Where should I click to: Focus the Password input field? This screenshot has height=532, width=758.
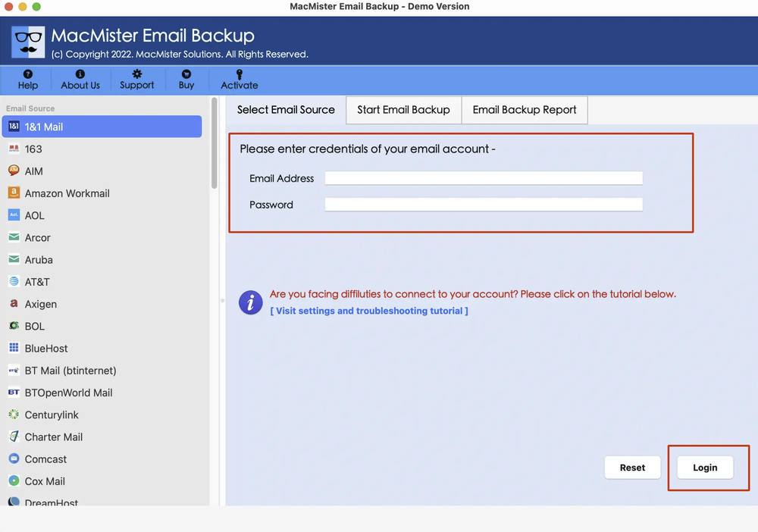484,205
